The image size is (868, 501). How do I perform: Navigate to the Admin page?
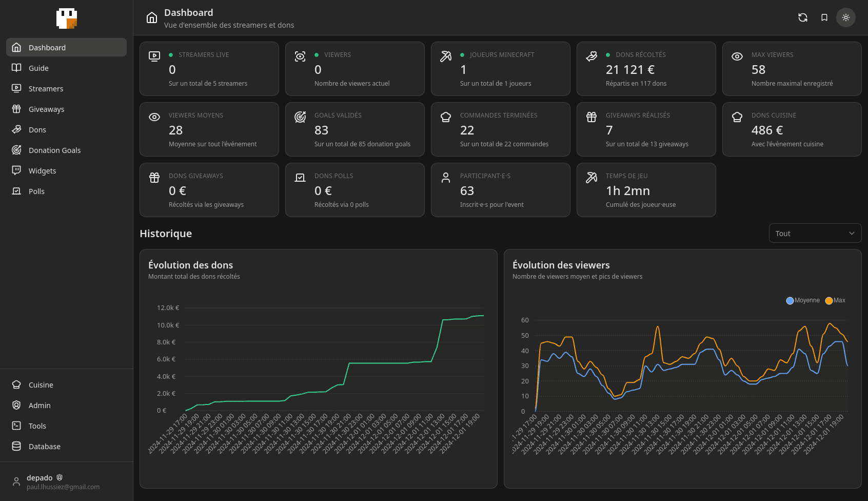40,405
